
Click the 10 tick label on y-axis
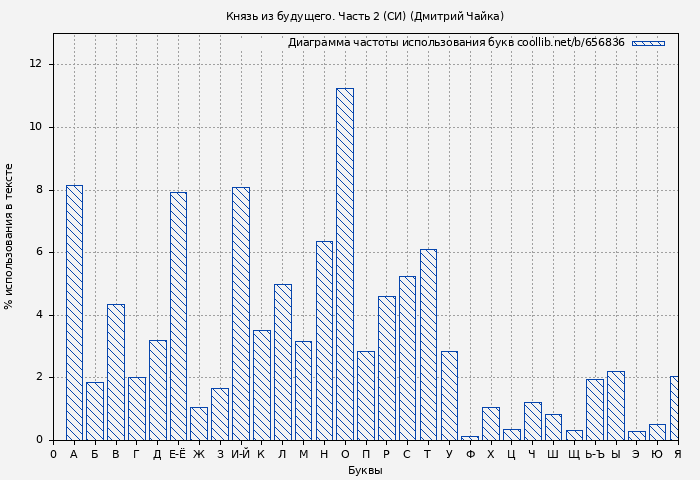[x=36, y=127]
